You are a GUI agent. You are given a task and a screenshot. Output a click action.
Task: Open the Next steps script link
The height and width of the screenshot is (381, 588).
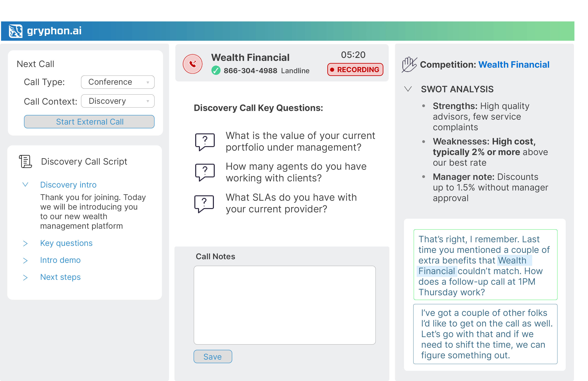pos(60,277)
